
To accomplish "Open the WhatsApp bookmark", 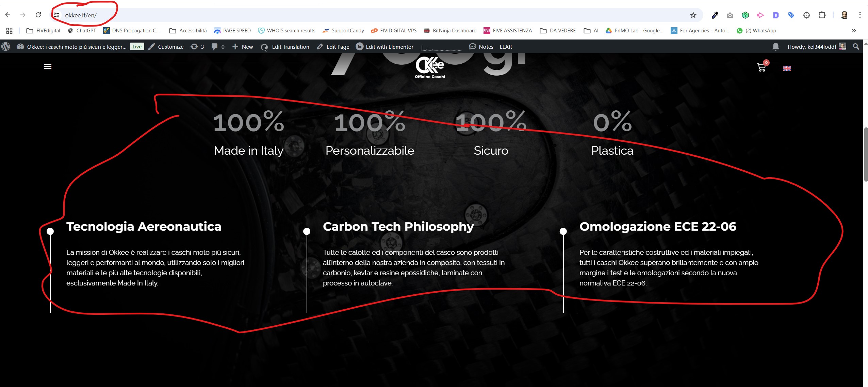I will click(756, 31).
